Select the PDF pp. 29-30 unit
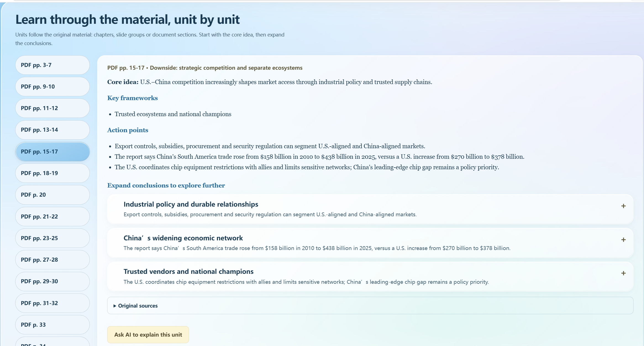Screen dimensions: 644x346 click(52, 281)
